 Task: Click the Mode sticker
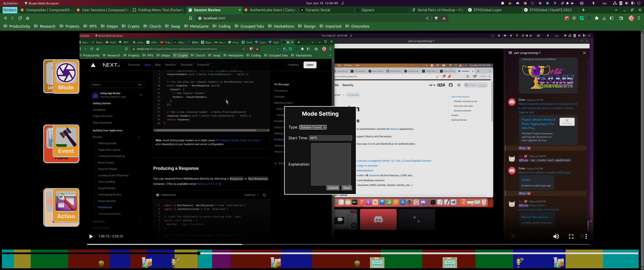pyautogui.click(x=66, y=77)
